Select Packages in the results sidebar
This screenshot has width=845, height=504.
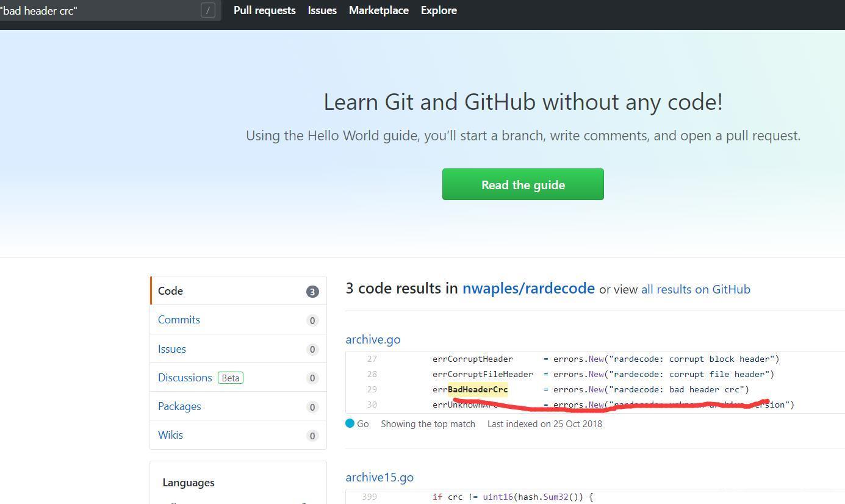pos(179,406)
